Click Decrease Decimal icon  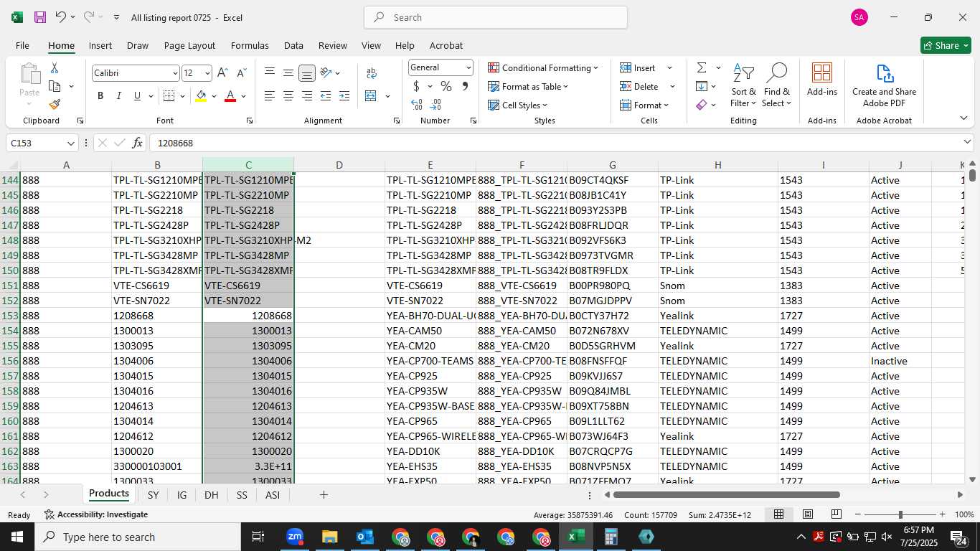[x=437, y=105]
